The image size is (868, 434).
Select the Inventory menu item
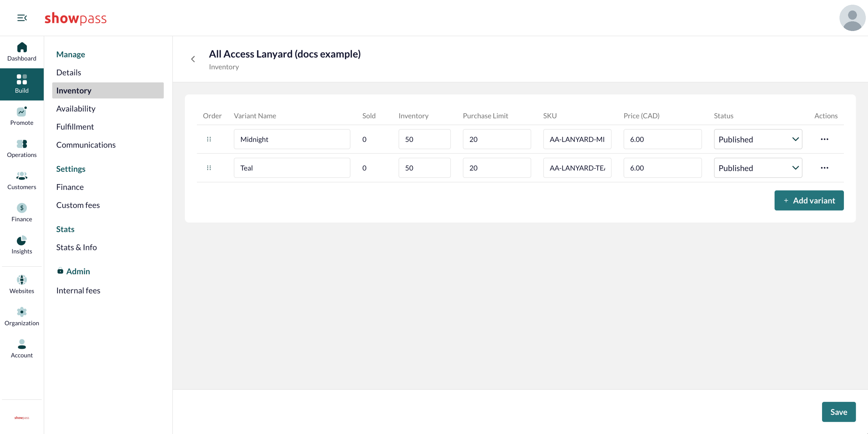(x=108, y=91)
